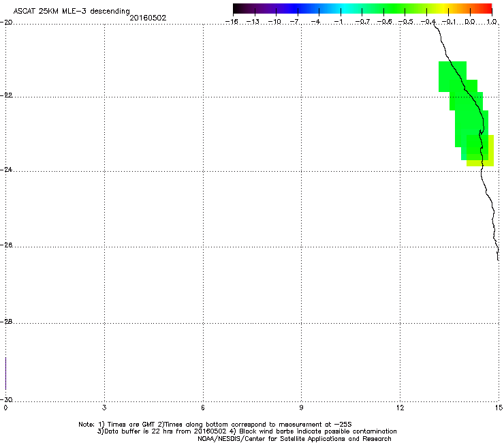Click the longitude label '15'
Viewport: 504px width, 443px height.
499,408
